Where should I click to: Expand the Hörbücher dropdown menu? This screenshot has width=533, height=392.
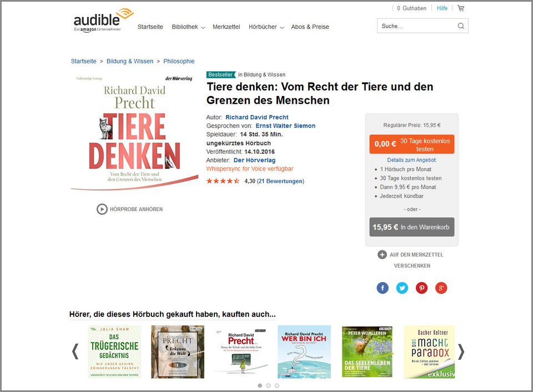click(x=266, y=27)
